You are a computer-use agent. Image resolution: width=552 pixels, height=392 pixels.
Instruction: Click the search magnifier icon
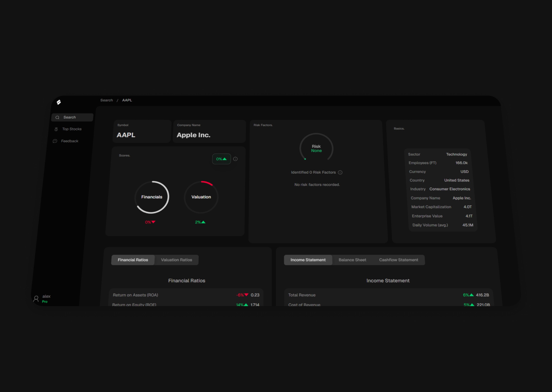coord(57,118)
